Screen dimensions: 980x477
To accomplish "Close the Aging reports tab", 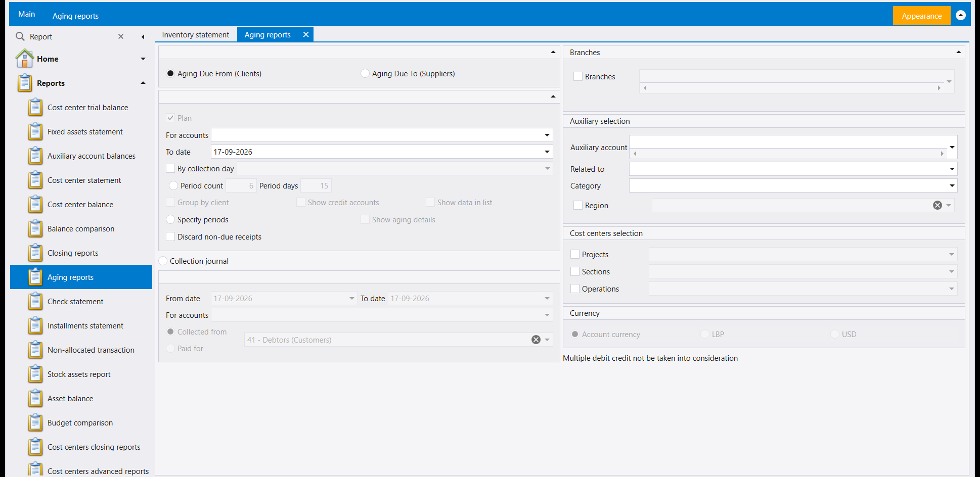I will tap(306, 34).
